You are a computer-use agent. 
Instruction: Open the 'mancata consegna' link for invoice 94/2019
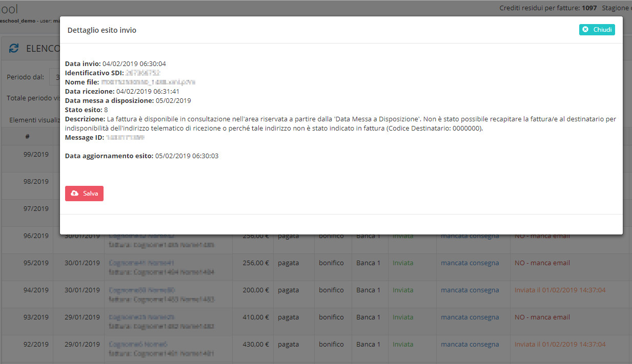pos(470,290)
